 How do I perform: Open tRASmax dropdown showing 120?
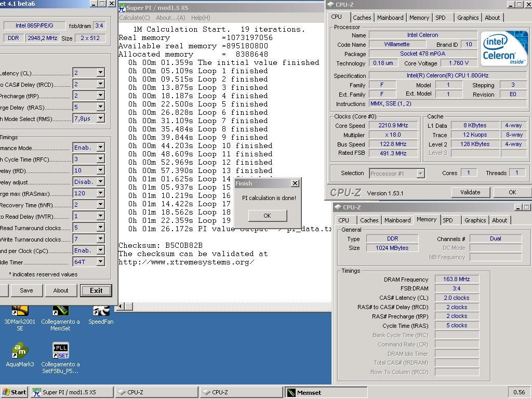(x=100, y=193)
